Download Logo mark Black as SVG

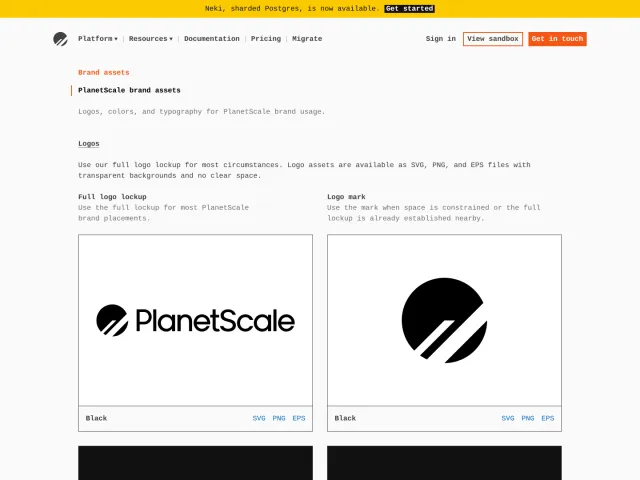pos(508,418)
